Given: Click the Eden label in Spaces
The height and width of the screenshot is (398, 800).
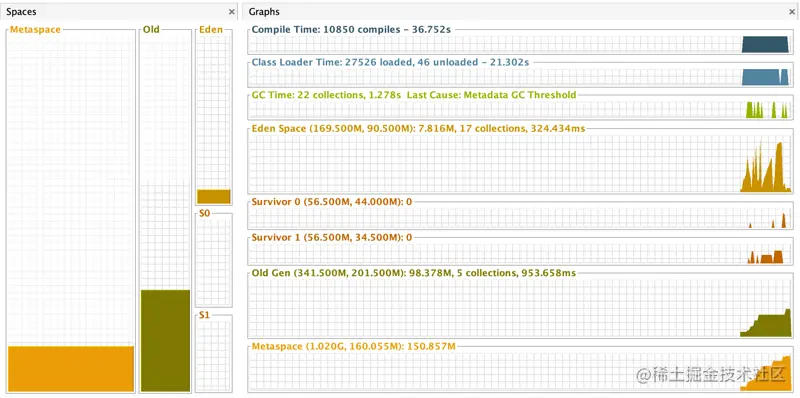Looking at the screenshot, I should click(211, 30).
